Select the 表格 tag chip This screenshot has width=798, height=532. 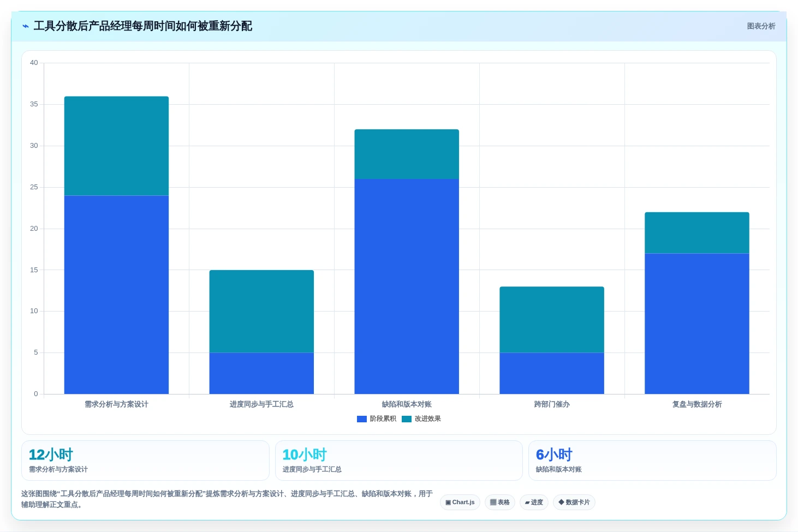(x=500, y=503)
